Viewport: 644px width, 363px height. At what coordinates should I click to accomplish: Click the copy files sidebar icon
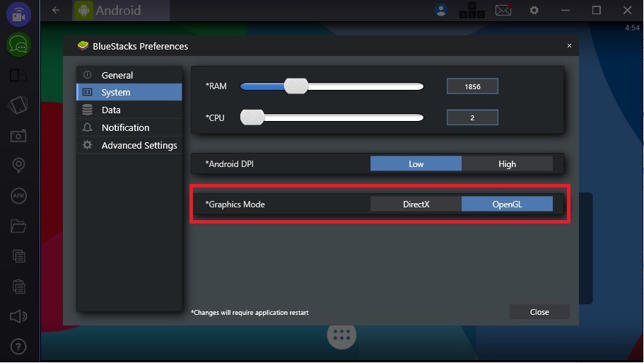18,256
